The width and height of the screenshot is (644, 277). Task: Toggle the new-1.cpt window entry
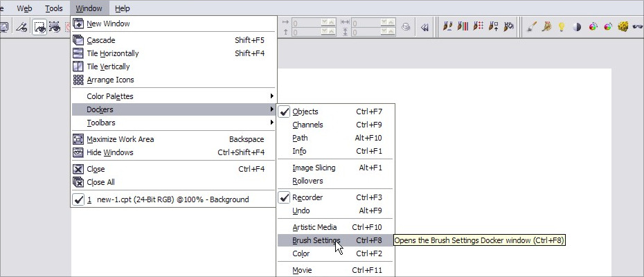pos(168,199)
